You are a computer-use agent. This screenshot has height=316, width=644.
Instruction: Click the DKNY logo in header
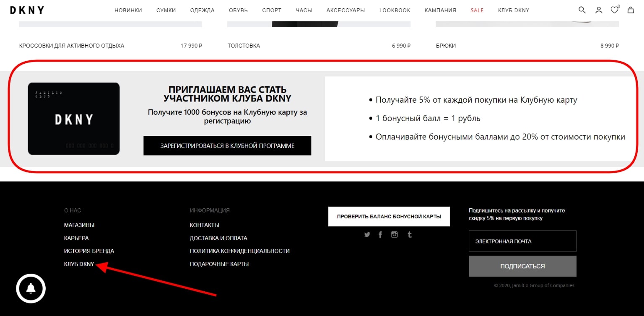point(27,10)
